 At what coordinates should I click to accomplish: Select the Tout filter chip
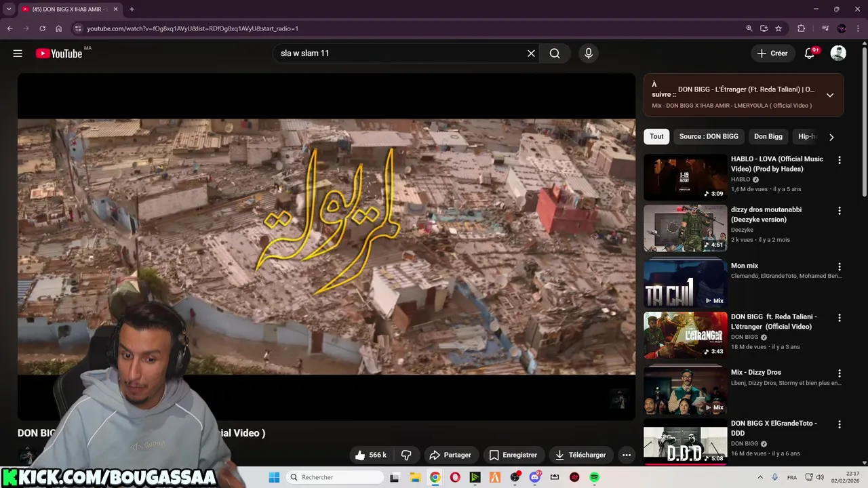point(656,136)
